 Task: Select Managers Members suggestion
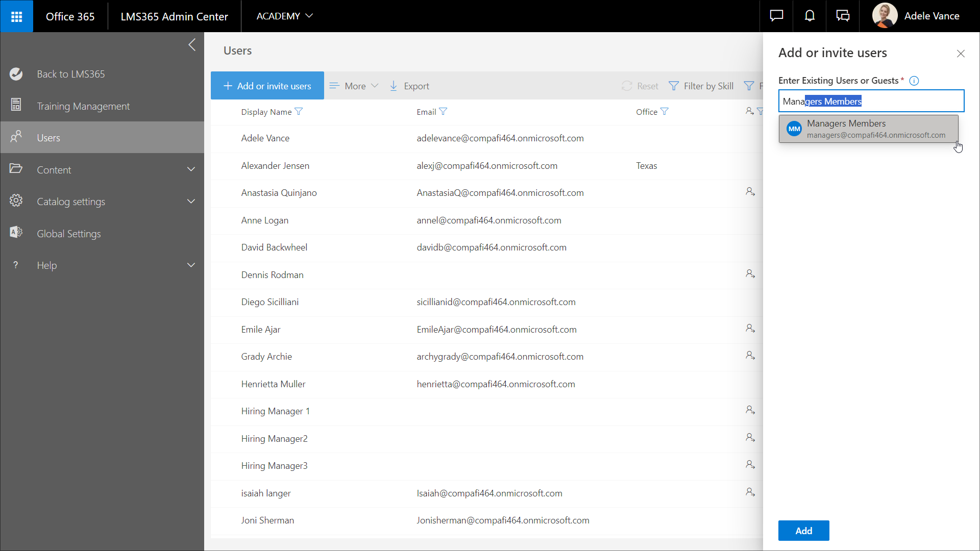pyautogui.click(x=868, y=129)
